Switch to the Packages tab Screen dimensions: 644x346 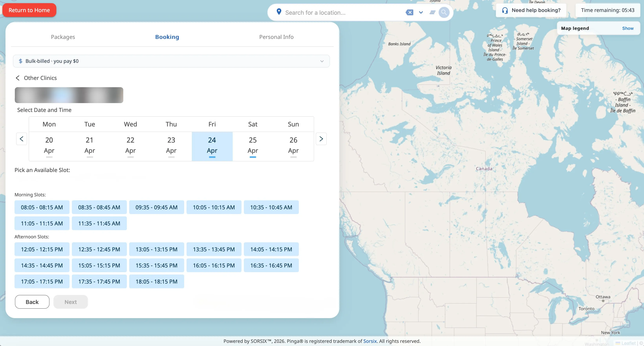[63, 37]
